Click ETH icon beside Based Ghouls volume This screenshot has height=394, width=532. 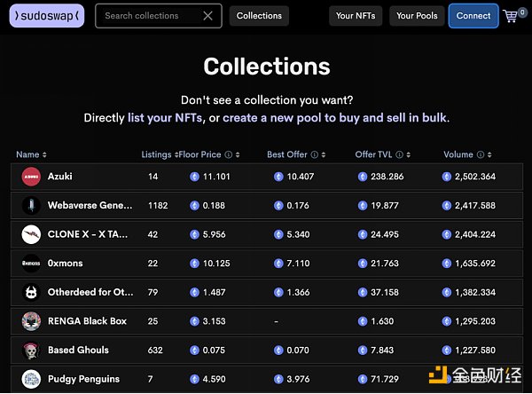point(447,351)
